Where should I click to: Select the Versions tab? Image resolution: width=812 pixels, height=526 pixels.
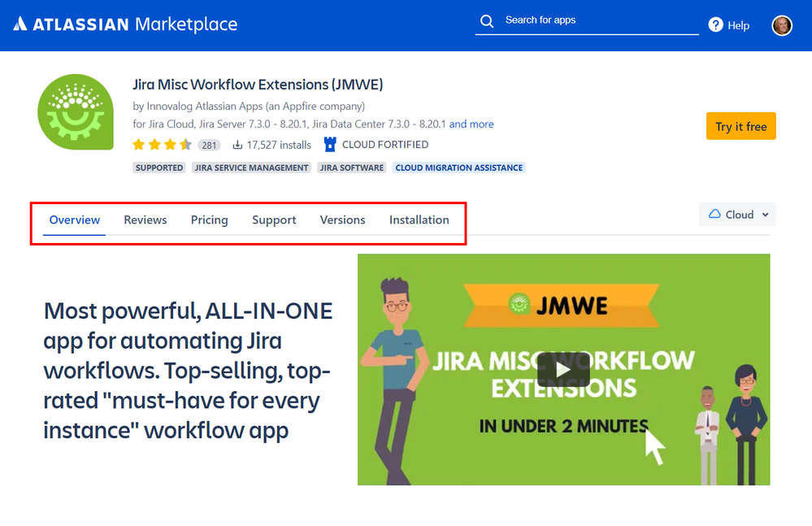(x=342, y=220)
